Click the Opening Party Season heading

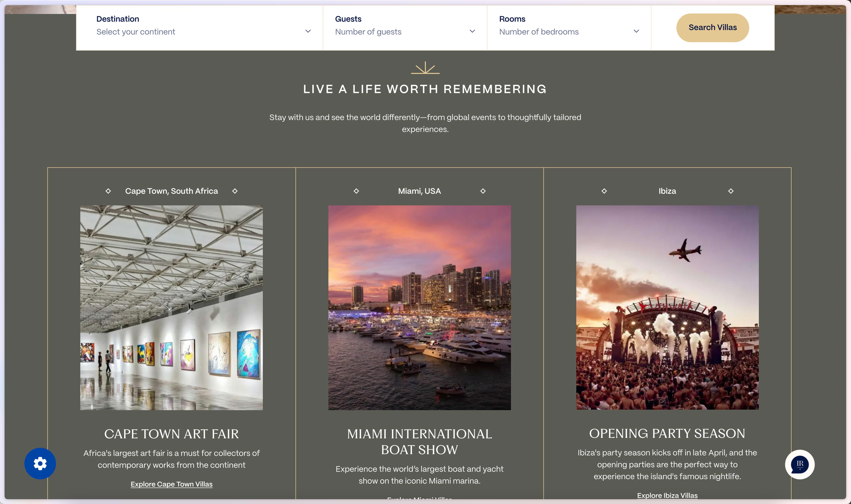(667, 433)
